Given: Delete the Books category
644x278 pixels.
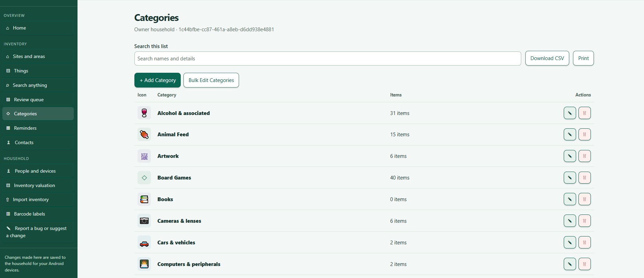Looking at the screenshot, I should pyautogui.click(x=584, y=199).
